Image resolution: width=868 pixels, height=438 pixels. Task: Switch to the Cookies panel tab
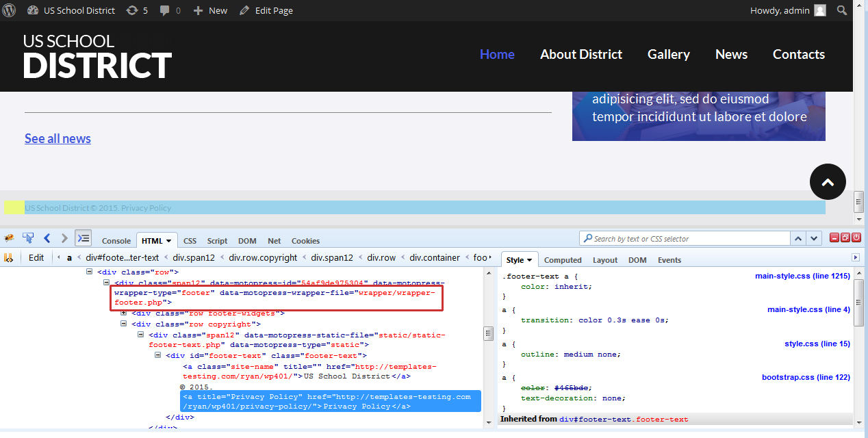point(305,241)
